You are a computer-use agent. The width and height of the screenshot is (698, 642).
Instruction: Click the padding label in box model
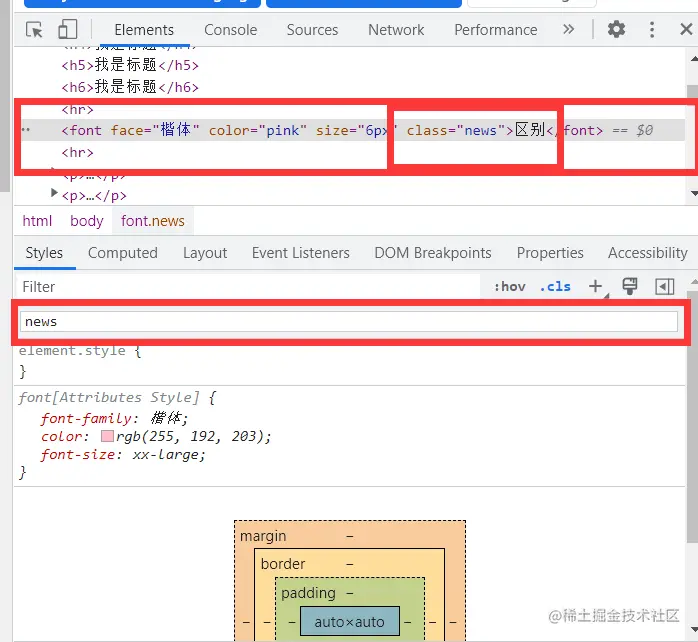pyautogui.click(x=308, y=593)
